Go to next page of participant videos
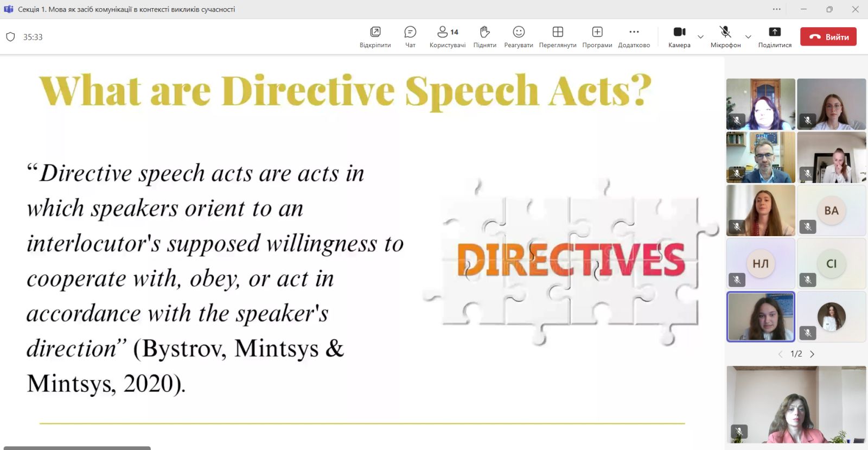Screen dimensions: 868x450 [x=812, y=354]
